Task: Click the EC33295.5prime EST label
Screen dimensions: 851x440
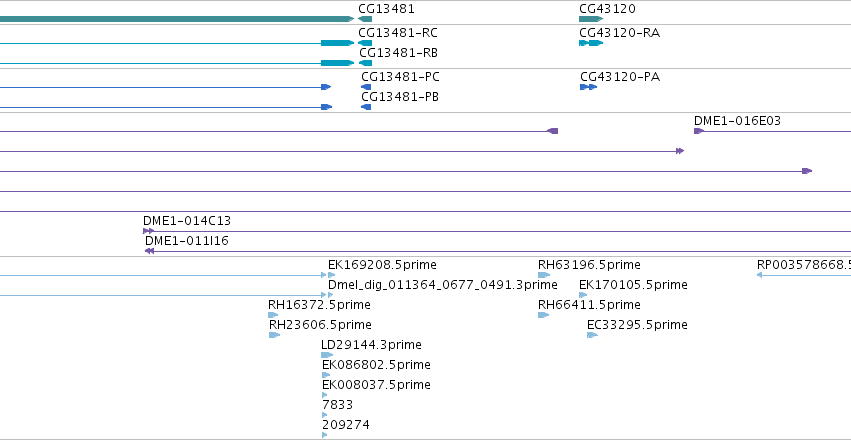Action: [637, 325]
